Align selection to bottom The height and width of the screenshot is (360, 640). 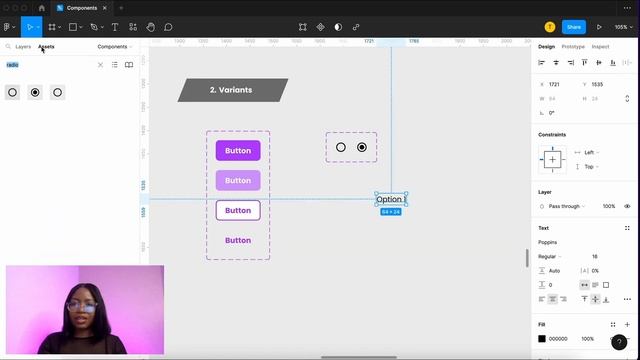point(613,62)
